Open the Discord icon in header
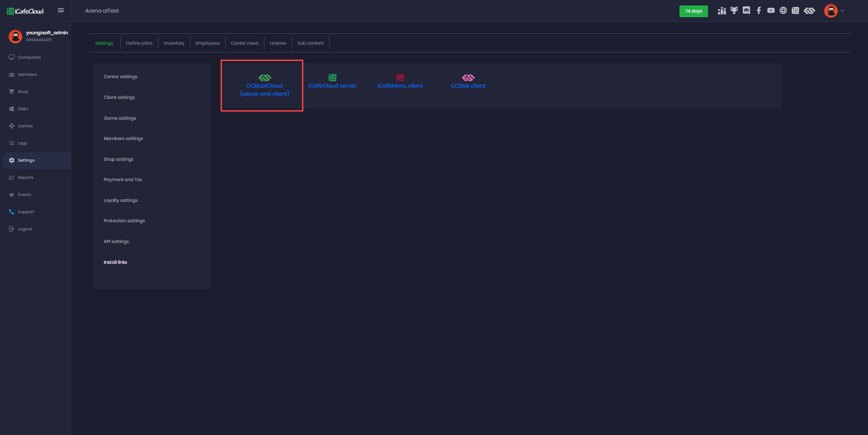Image resolution: width=868 pixels, height=435 pixels. point(746,11)
